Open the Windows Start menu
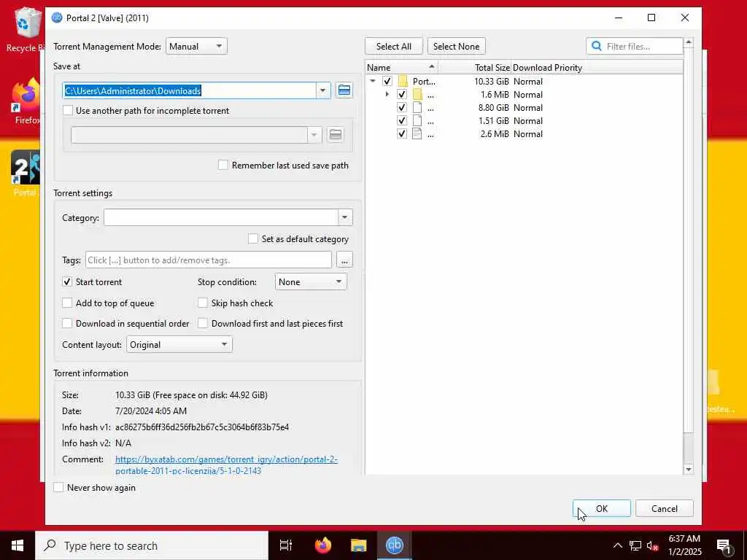This screenshot has width=747, height=560. 18,545
